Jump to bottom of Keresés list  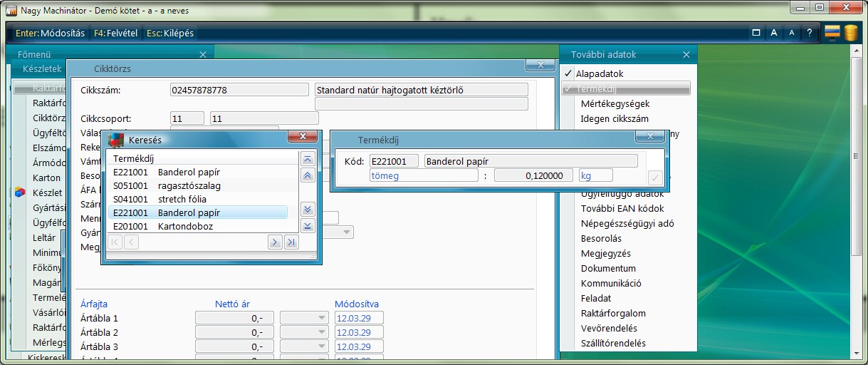[308, 226]
